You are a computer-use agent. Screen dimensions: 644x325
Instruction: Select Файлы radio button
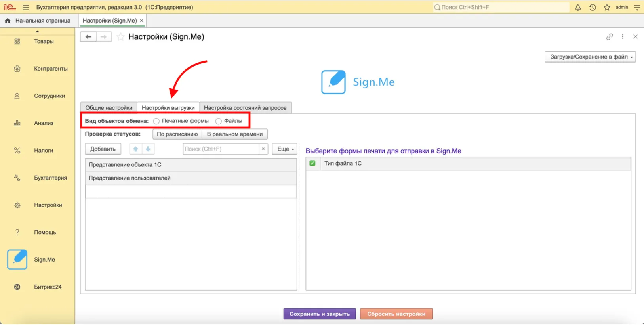click(x=219, y=121)
